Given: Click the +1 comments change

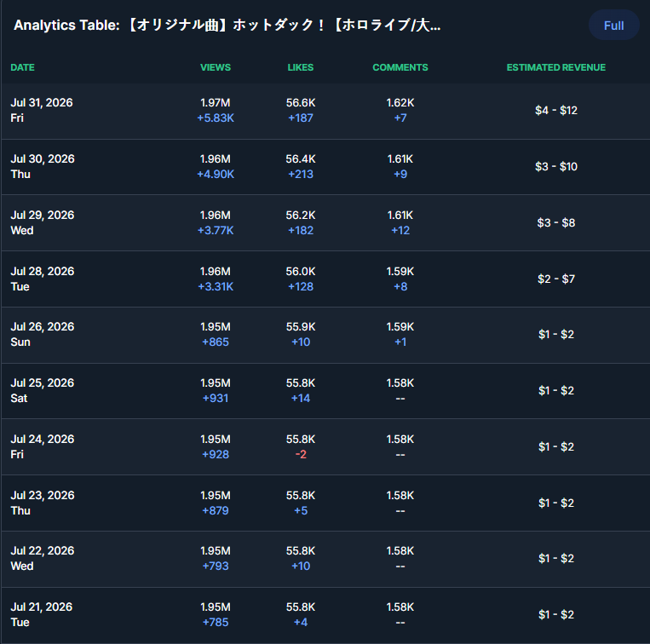Looking at the screenshot, I should 400,342.
